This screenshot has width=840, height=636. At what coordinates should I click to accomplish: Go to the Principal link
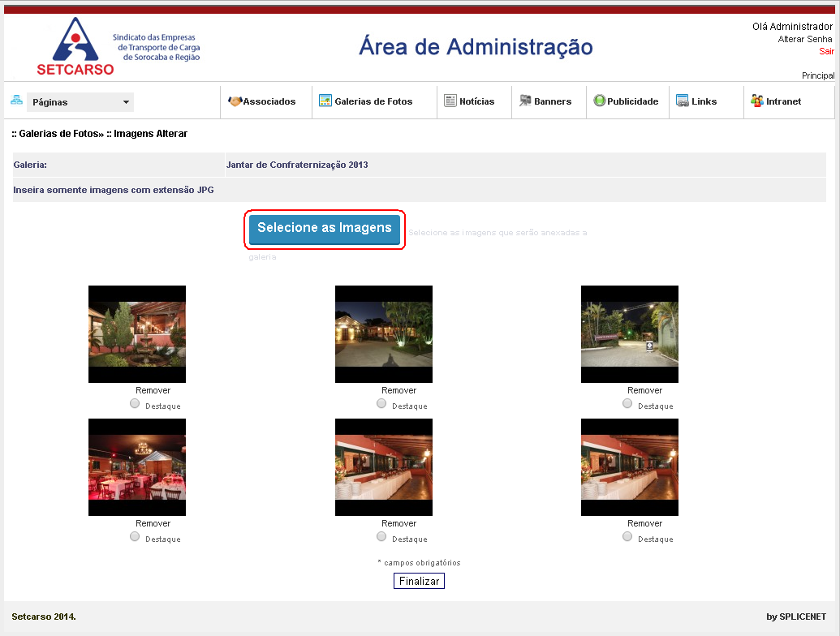pos(818,75)
